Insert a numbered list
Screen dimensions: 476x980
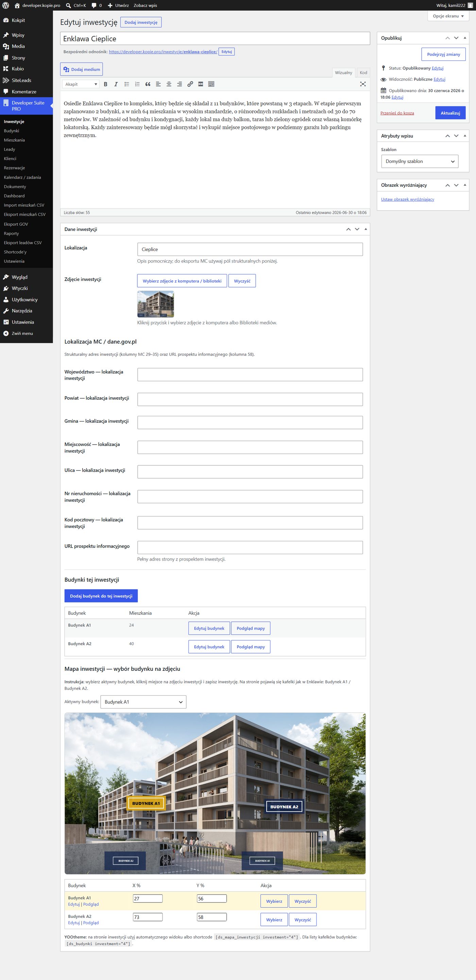(137, 84)
